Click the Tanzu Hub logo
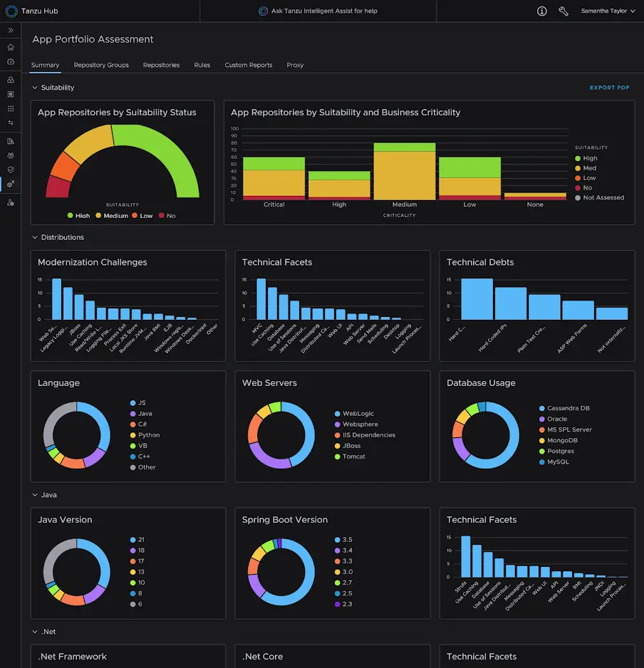644x668 pixels. click(x=11, y=11)
